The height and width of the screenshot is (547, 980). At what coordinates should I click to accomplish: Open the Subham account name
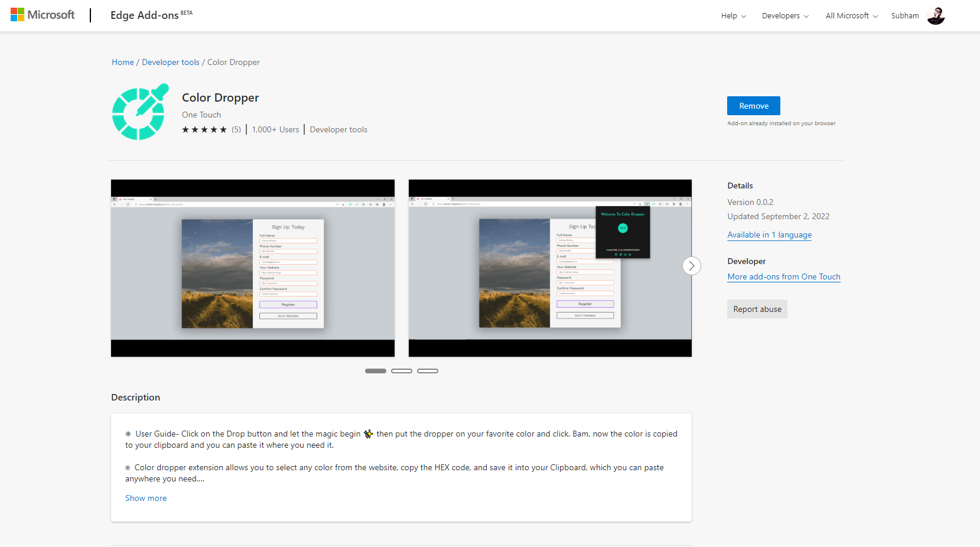point(905,16)
